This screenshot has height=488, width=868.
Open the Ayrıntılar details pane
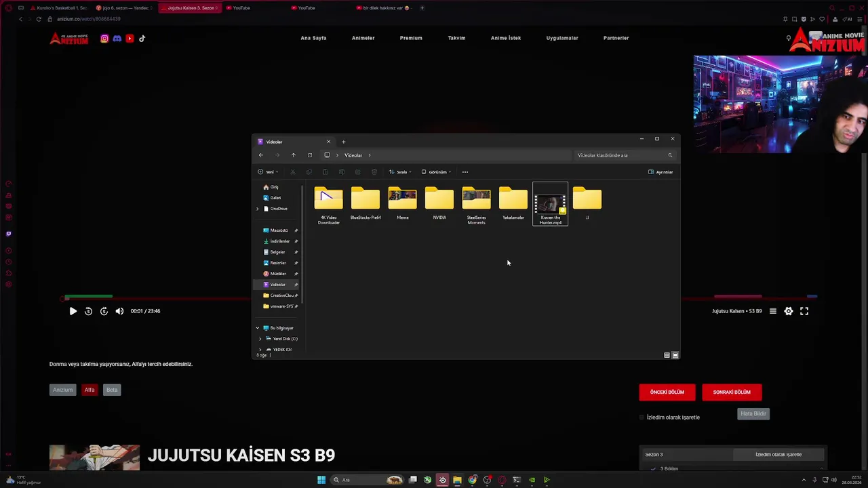pos(660,172)
